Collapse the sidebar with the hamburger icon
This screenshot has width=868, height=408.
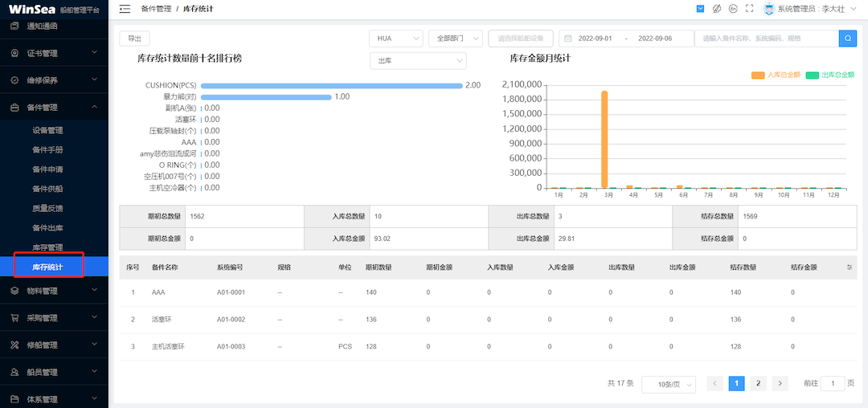pos(125,9)
